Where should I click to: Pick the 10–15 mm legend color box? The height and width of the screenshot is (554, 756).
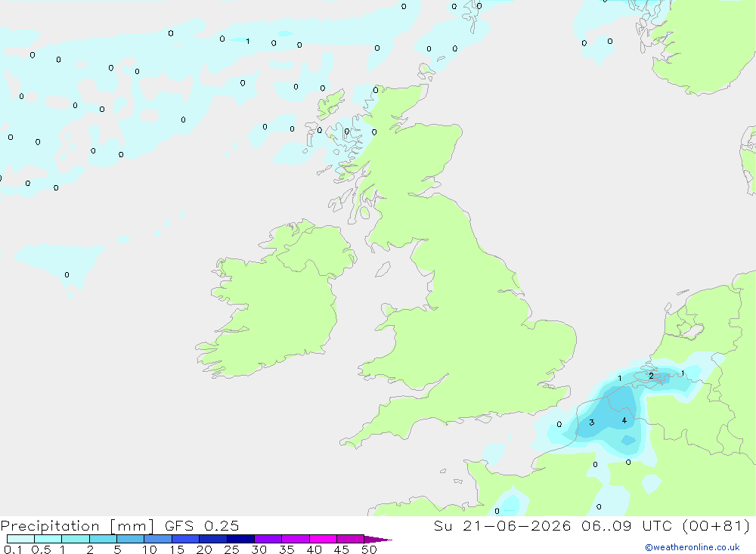coord(158,539)
